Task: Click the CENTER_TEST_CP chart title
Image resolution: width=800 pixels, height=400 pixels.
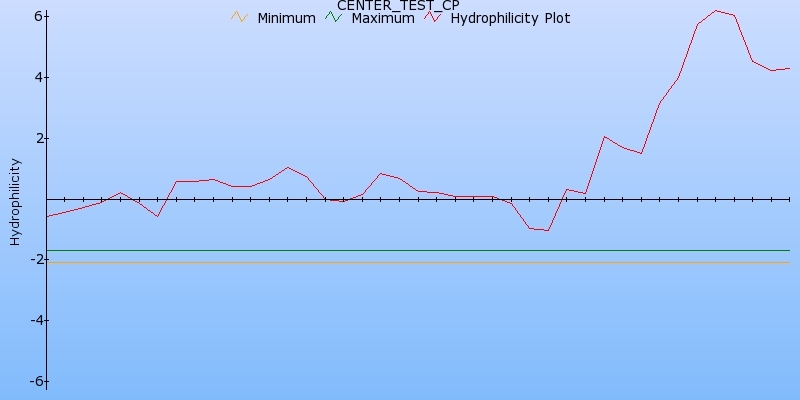Action: (398, 5)
